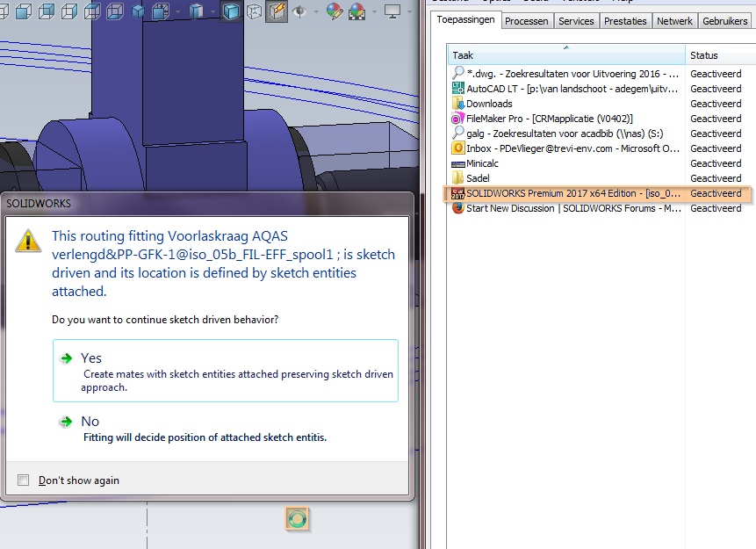Click the green arrow beside Yes
Image resolution: width=756 pixels, height=549 pixels.
click(x=67, y=358)
